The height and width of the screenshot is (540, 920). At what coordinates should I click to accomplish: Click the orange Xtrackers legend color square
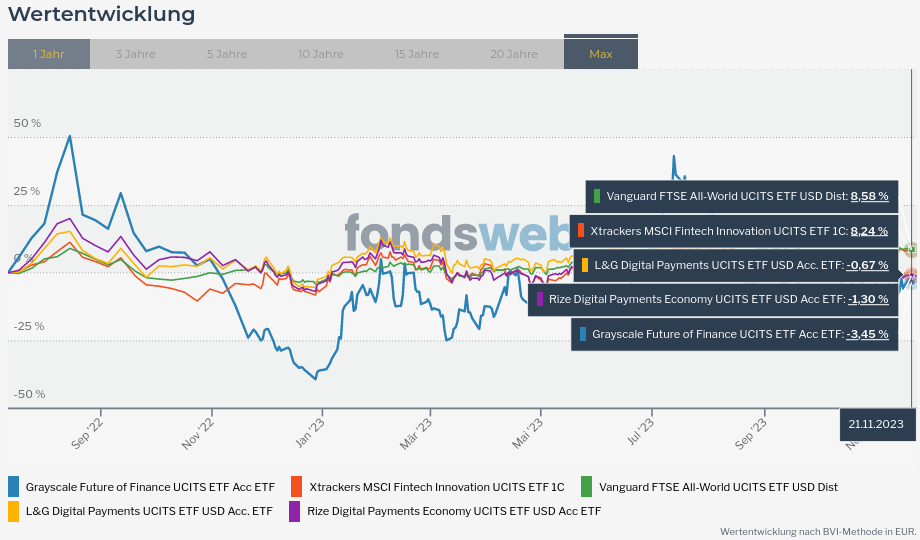[296, 487]
